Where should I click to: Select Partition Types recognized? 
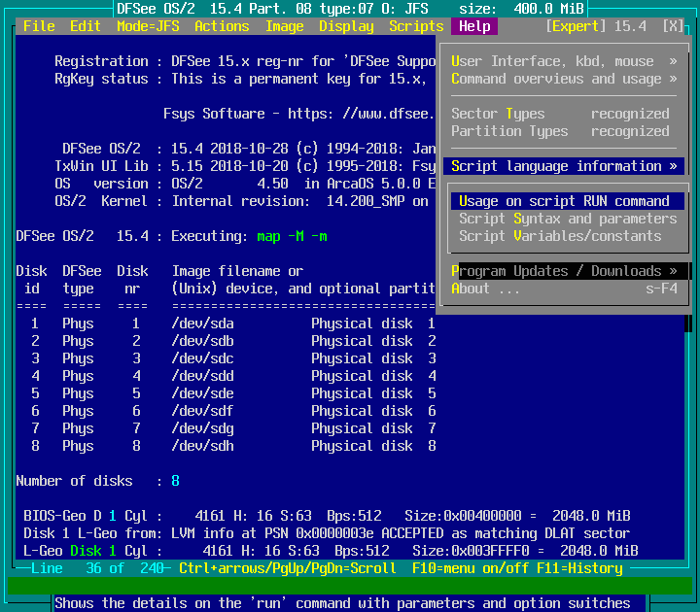[564, 131]
